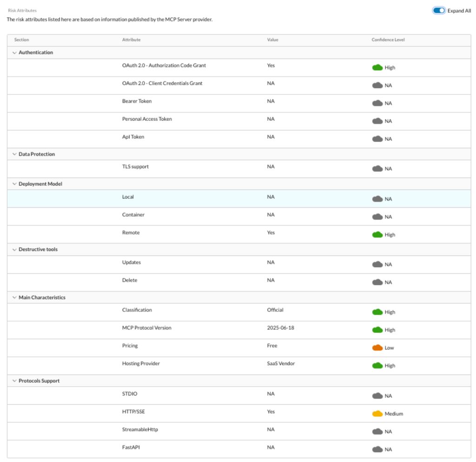Collapse the Authentication section chevron
This screenshot has width=476, height=462.
14,53
